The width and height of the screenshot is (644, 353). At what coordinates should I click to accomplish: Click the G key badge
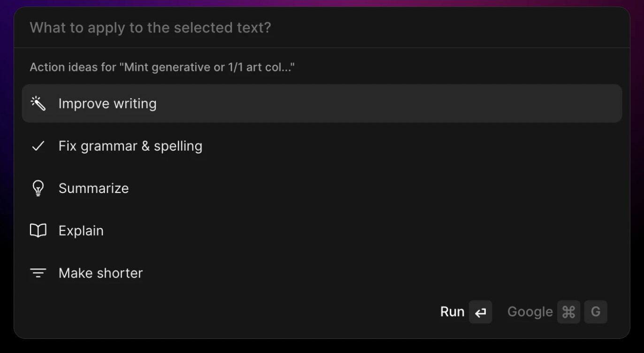pyautogui.click(x=596, y=312)
